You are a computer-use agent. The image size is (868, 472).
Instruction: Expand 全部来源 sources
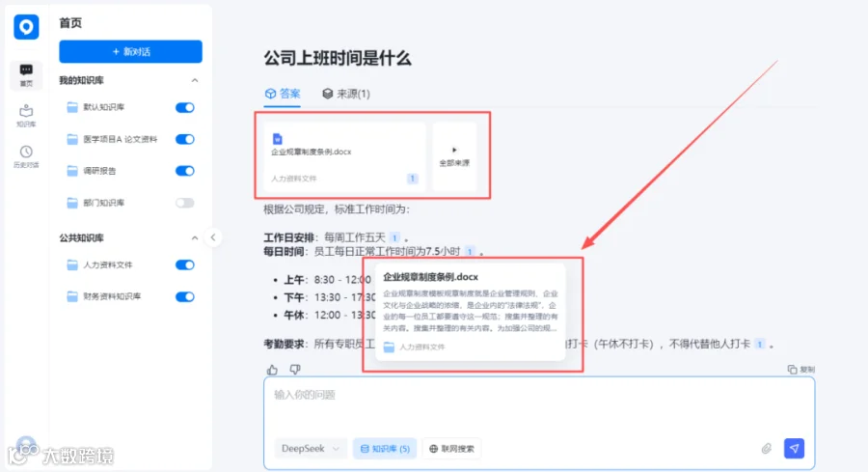point(454,156)
